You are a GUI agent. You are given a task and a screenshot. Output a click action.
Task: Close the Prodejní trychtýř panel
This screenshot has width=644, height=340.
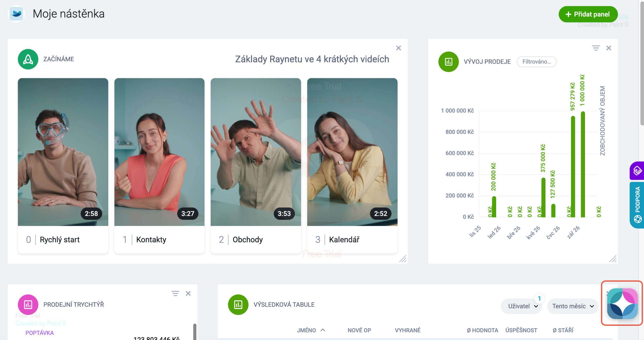point(188,293)
